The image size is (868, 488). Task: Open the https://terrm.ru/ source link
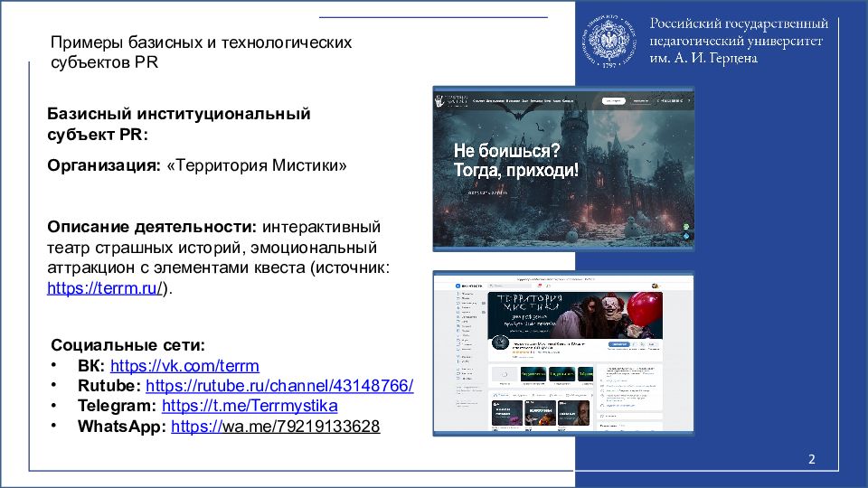tap(105, 288)
